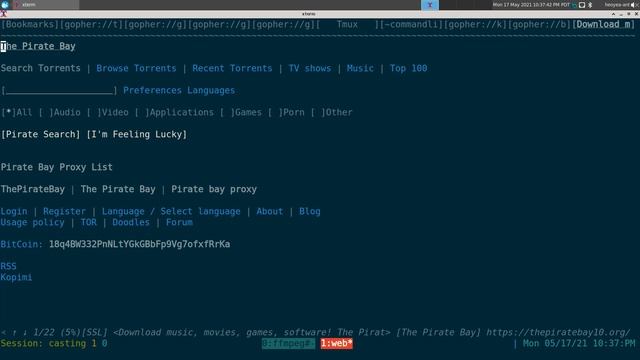Open the Preferences link
Viewport: 640px width, 360px height.
pyautogui.click(x=153, y=90)
